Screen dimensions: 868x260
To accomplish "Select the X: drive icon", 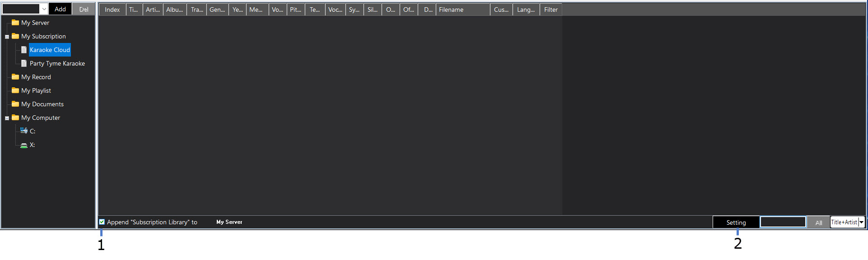I will [x=24, y=145].
